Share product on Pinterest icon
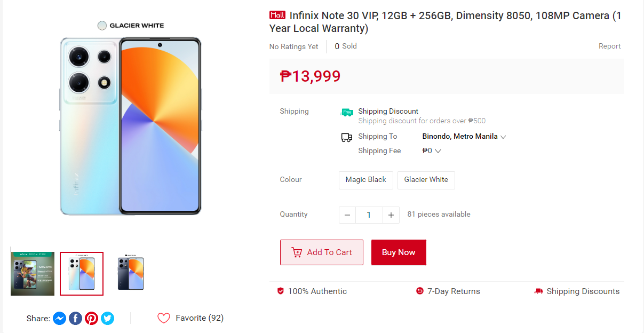This screenshot has height=333, width=644. [92, 319]
